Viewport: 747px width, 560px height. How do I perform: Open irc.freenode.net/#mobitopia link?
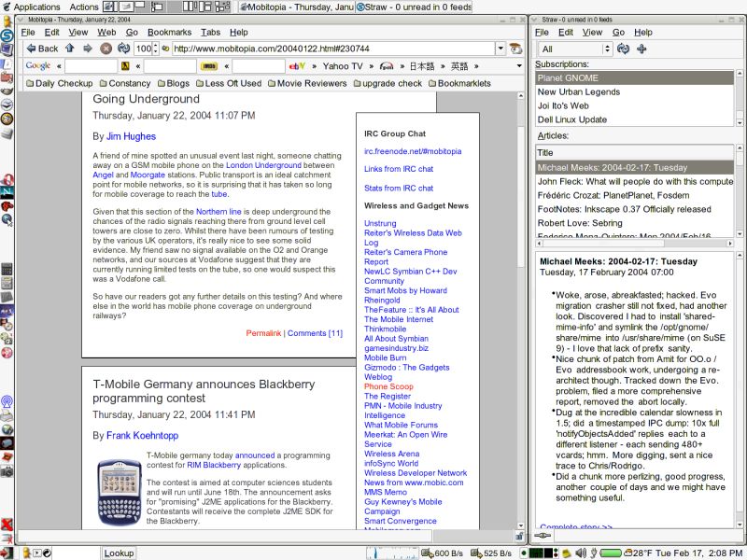[413, 151]
